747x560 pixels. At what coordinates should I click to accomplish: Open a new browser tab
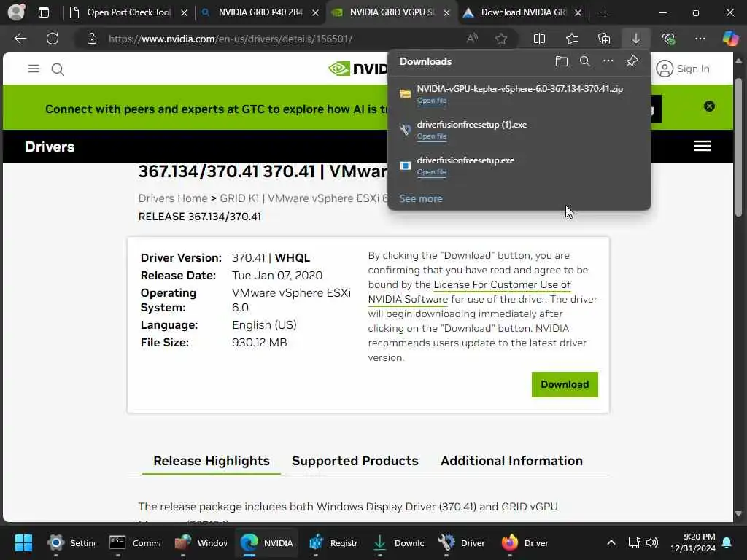[605, 12]
